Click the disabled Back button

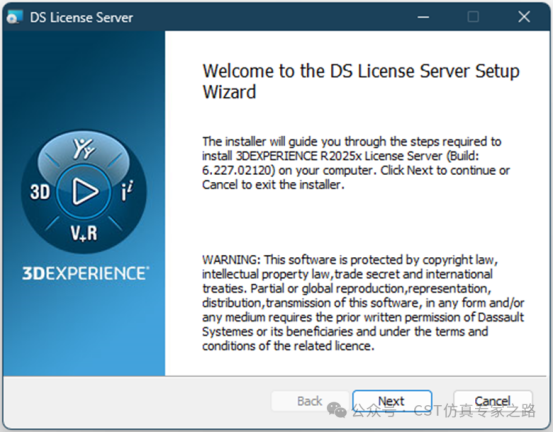[310, 401]
